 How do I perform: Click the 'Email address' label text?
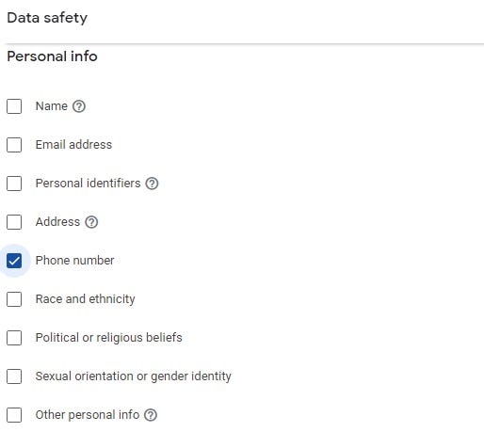pyautogui.click(x=73, y=145)
